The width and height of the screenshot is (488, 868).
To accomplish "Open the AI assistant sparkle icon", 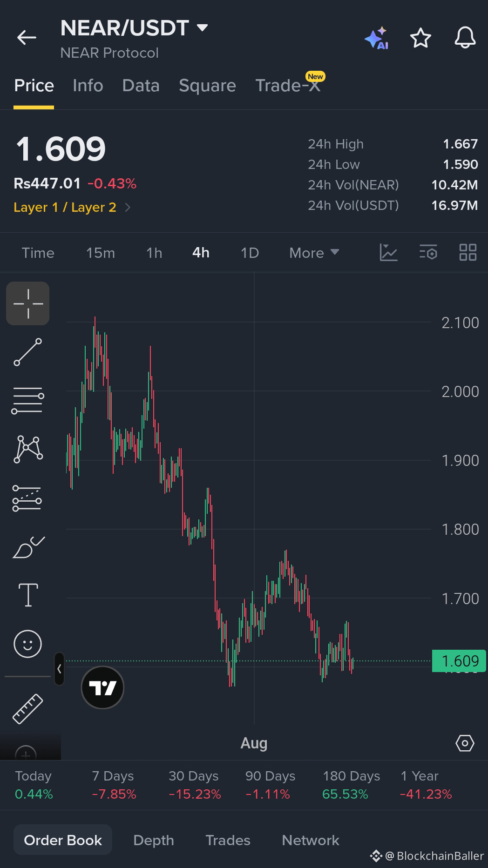I will point(377,38).
